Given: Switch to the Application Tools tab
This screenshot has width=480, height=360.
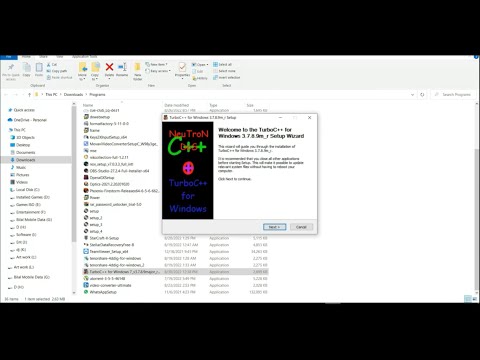Looking at the screenshot, I should pos(85,57).
